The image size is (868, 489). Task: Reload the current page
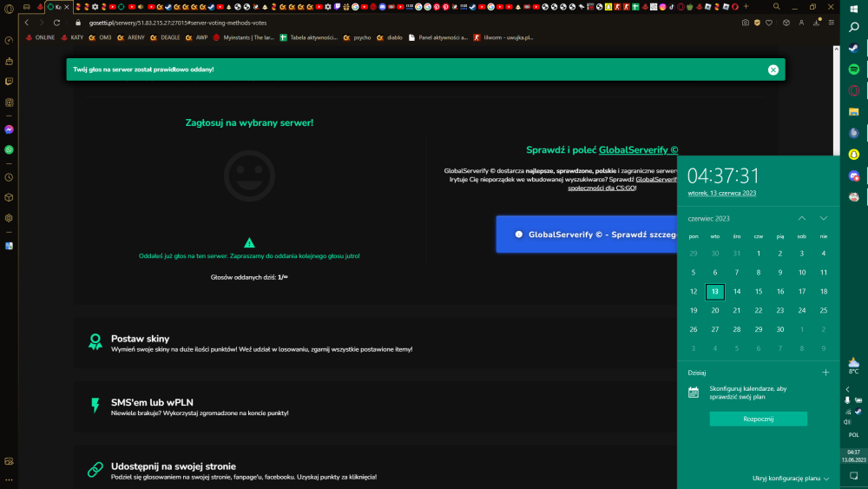(x=56, y=23)
